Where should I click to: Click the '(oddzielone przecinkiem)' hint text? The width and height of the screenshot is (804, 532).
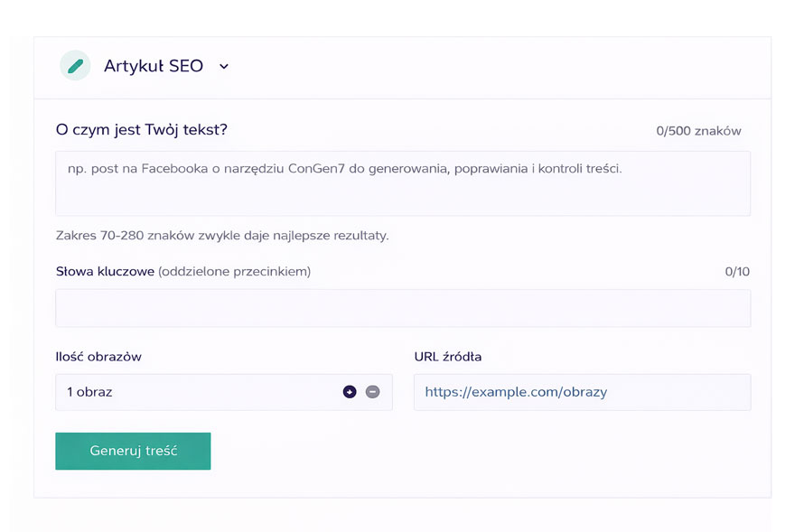234,272
